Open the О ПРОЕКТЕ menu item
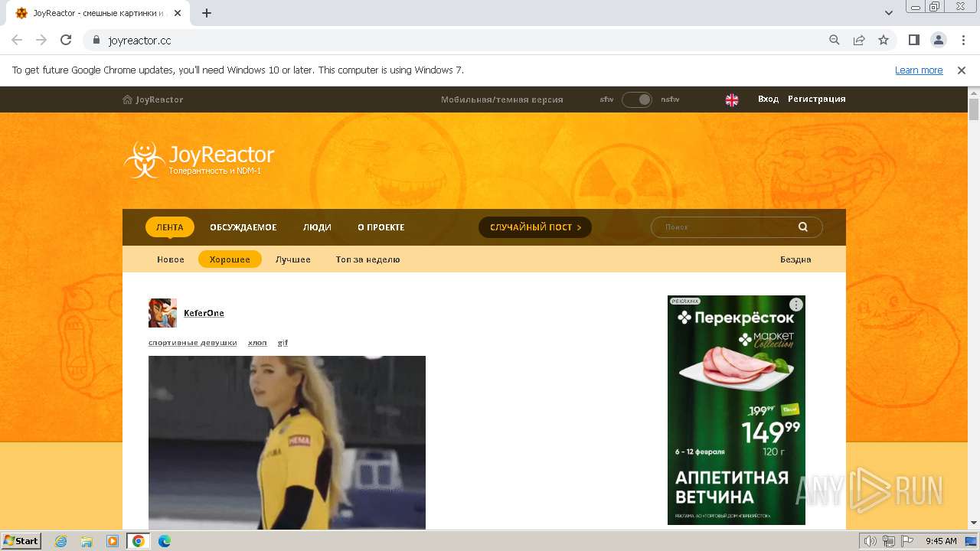This screenshot has width=980, height=551. 381,227
